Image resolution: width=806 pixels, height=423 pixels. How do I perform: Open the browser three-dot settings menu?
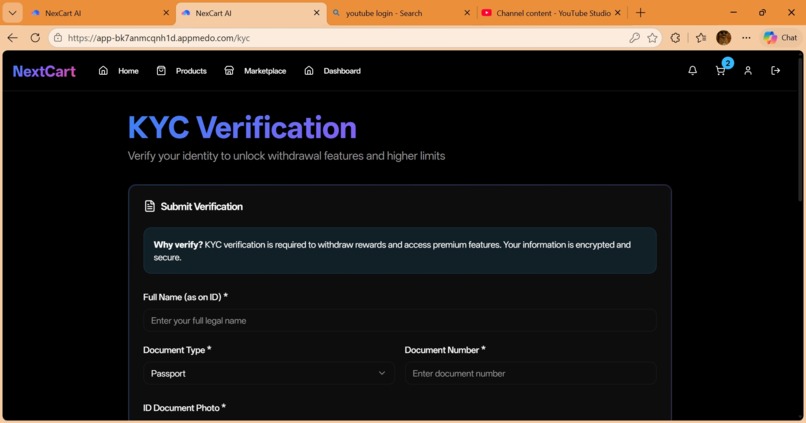tap(746, 38)
